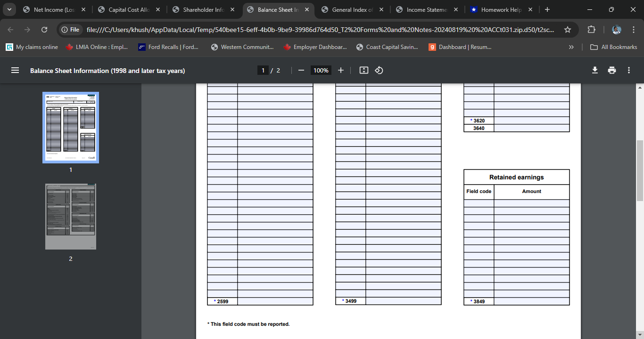Click the fit to page icon
The image size is (644, 339).
pyautogui.click(x=363, y=70)
